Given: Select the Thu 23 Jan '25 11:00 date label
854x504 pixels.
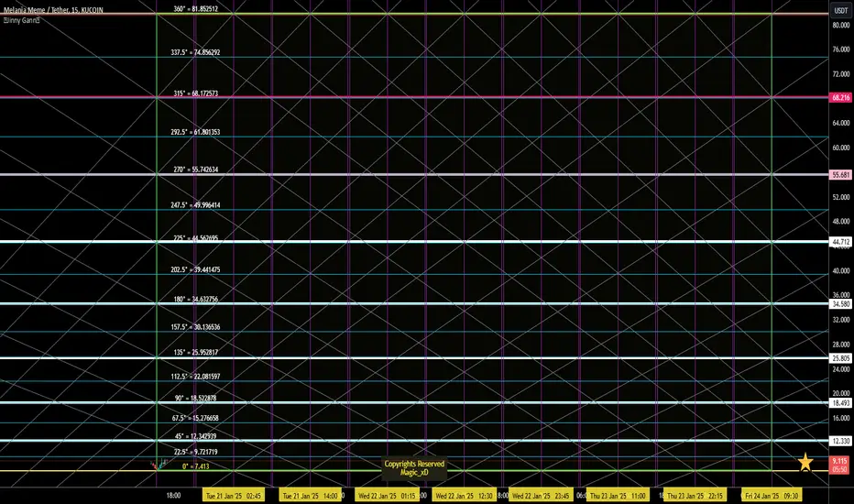Looking at the screenshot, I should (x=618, y=495).
